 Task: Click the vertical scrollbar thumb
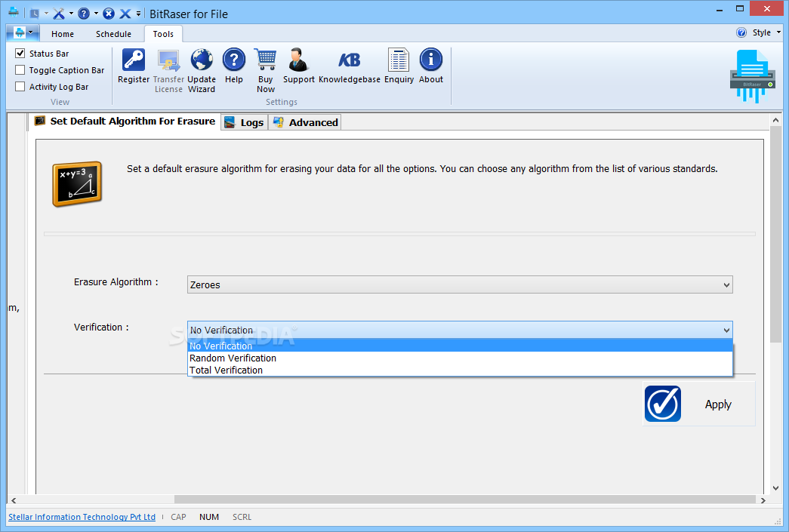coord(775,234)
